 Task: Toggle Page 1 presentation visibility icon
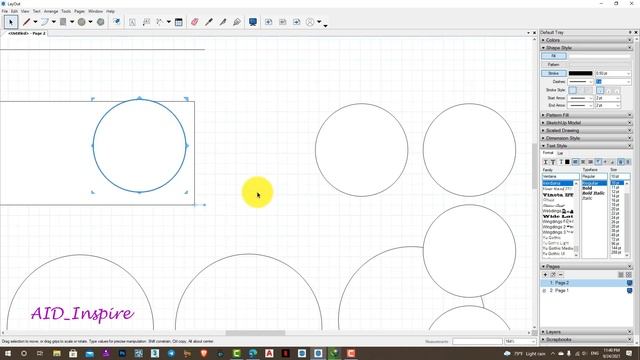(x=629, y=291)
